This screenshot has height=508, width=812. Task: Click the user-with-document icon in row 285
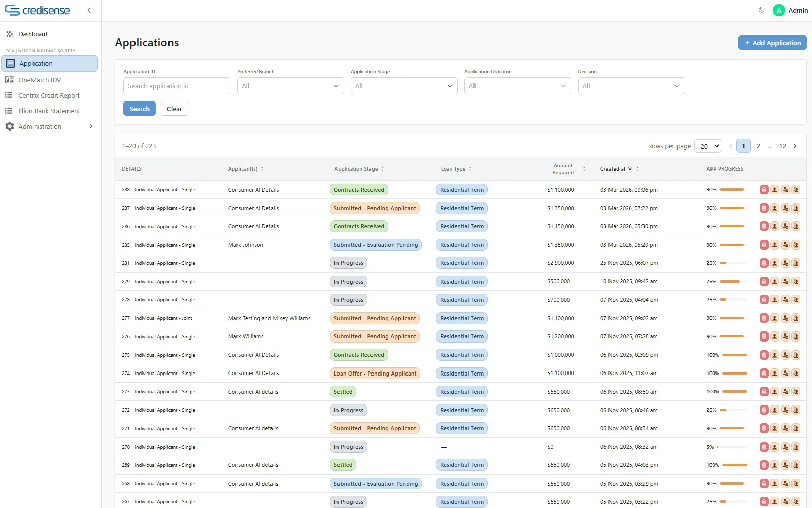pos(796,245)
